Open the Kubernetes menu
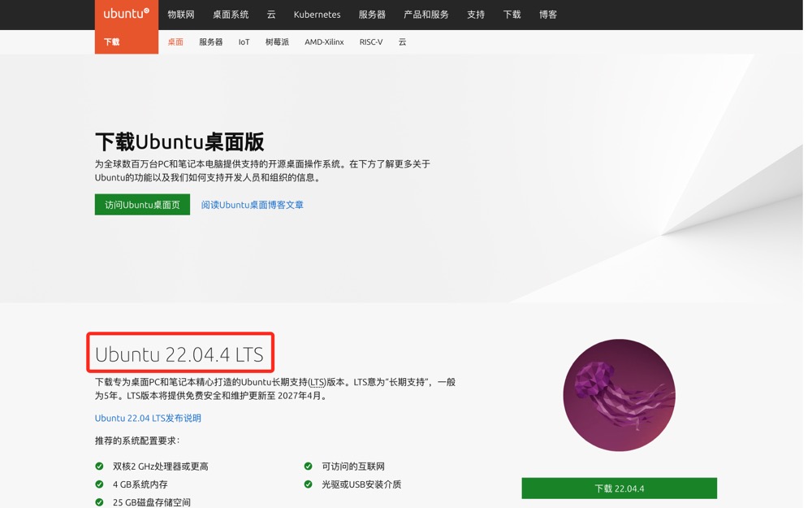This screenshot has width=812, height=508. click(317, 15)
